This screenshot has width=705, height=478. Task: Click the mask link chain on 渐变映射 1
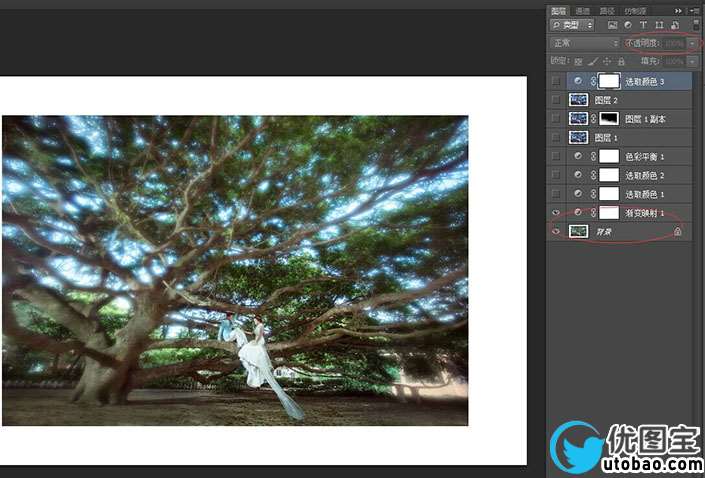point(593,213)
